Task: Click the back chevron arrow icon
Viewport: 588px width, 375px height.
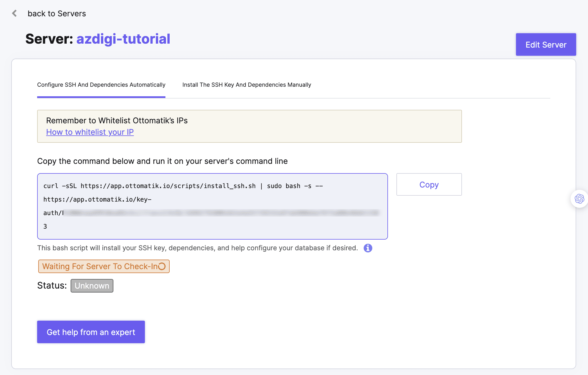Action: 15,13
